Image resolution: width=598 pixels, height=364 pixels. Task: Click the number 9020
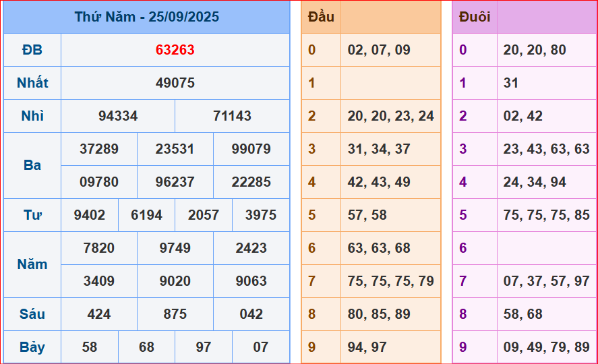point(175,281)
